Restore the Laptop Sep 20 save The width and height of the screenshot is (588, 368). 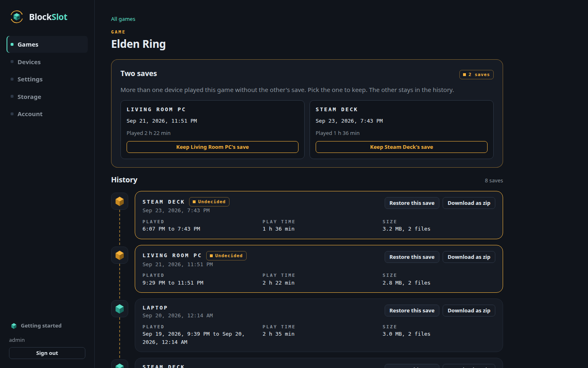[412, 311]
